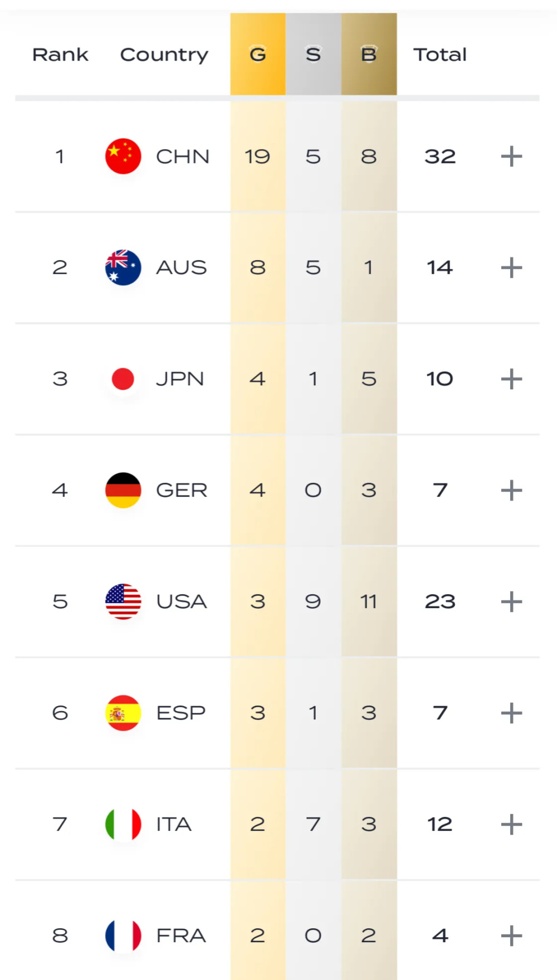Expand the ITA row plus sign

(x=511, y=825)
